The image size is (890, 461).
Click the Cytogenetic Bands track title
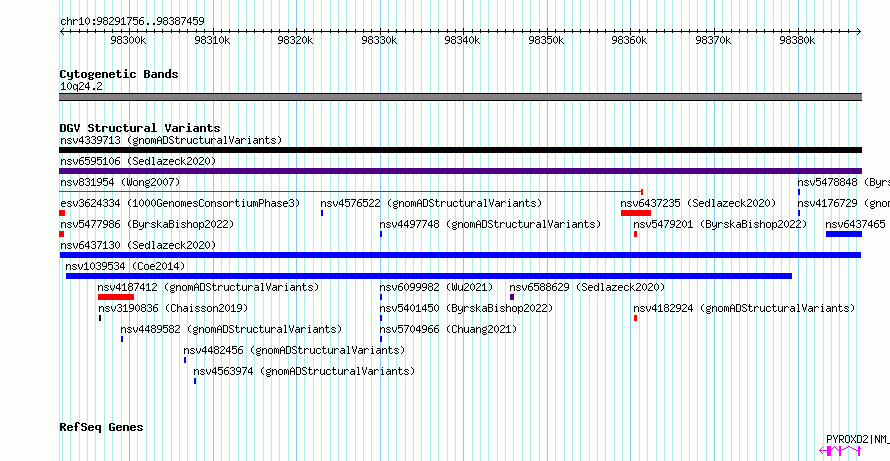click(119, 74)
